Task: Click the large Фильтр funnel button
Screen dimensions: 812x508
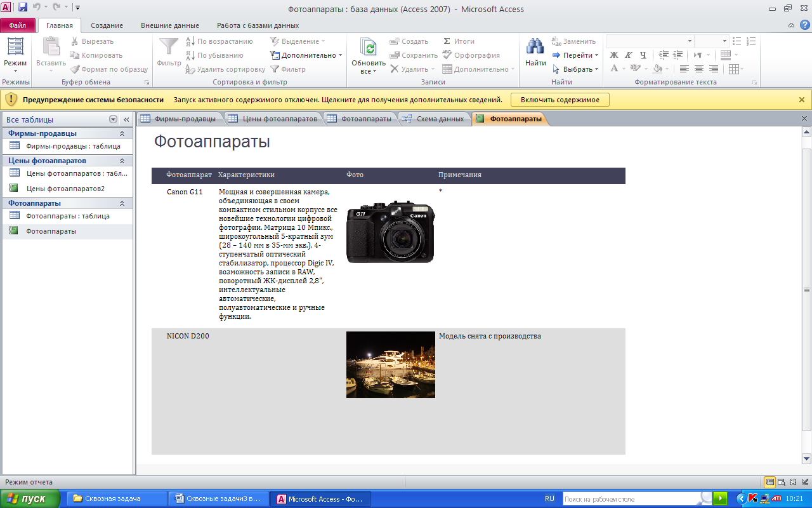Action: 169,52
